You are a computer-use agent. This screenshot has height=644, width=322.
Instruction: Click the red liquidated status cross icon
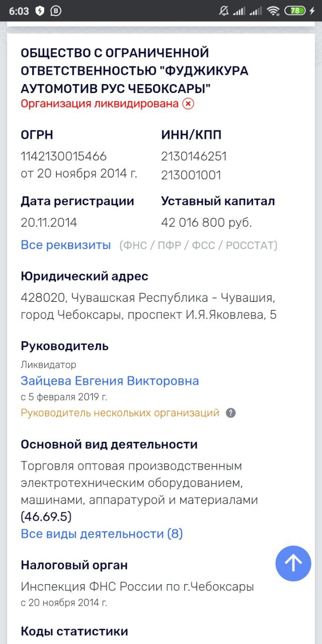click(188, 104)
